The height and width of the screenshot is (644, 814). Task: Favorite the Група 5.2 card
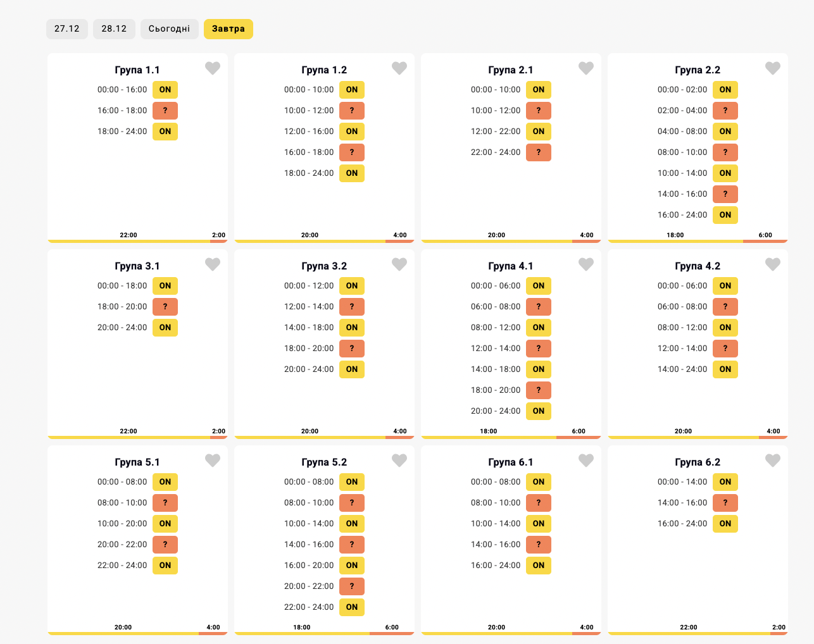click(399, 461)
